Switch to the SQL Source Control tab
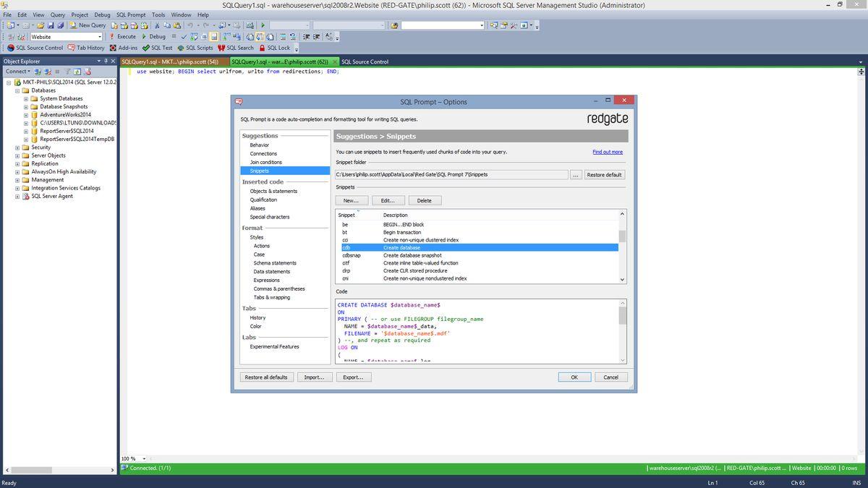Screen dimensions: 868x488 pyautogui.click(x=365, y=61)
